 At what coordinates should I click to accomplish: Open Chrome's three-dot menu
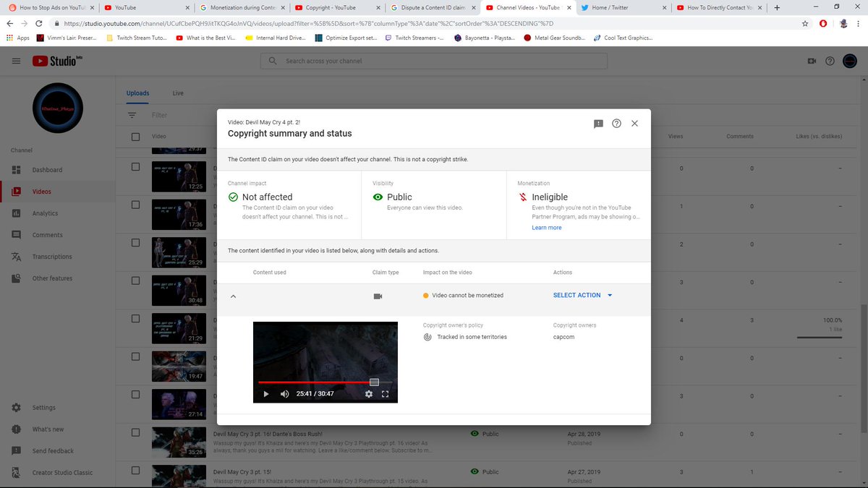click(859, 23)
